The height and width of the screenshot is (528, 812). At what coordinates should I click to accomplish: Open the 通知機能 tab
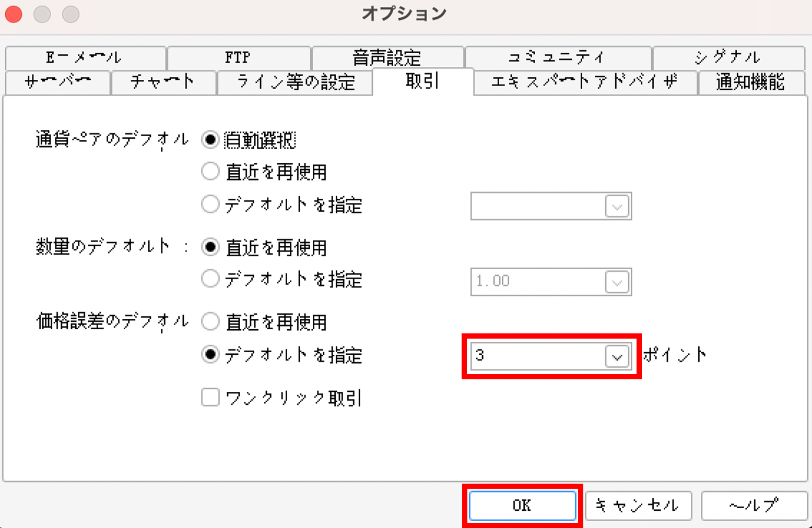click(x=750, y=82)
